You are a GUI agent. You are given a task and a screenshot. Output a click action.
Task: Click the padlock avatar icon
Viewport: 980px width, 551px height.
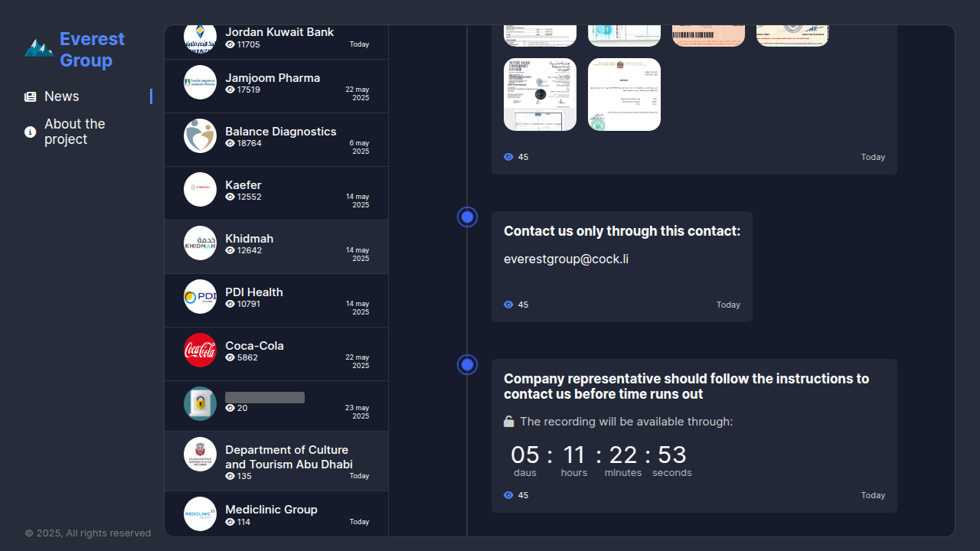point(200,404)
